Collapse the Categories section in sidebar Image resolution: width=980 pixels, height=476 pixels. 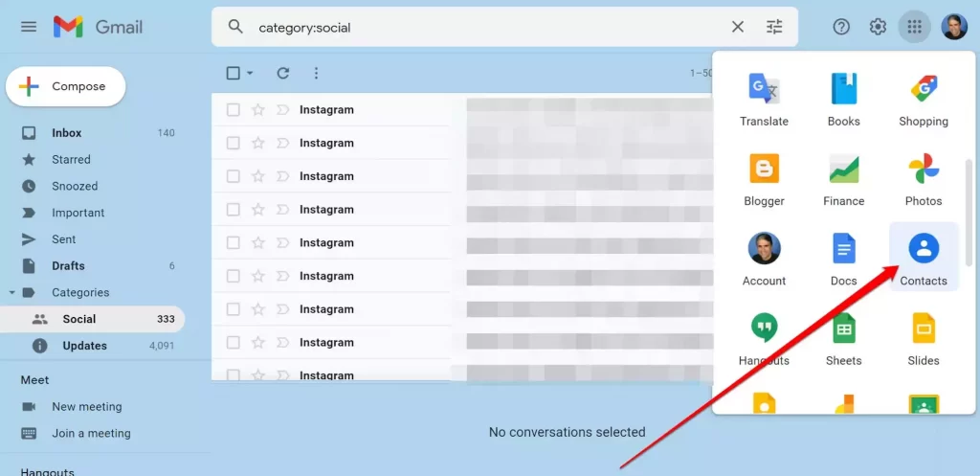point(11,293)
